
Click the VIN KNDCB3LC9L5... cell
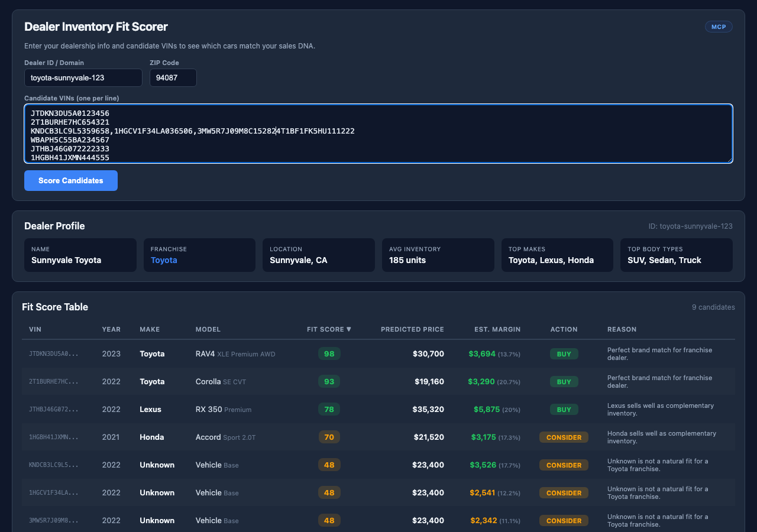click(54, 465)
